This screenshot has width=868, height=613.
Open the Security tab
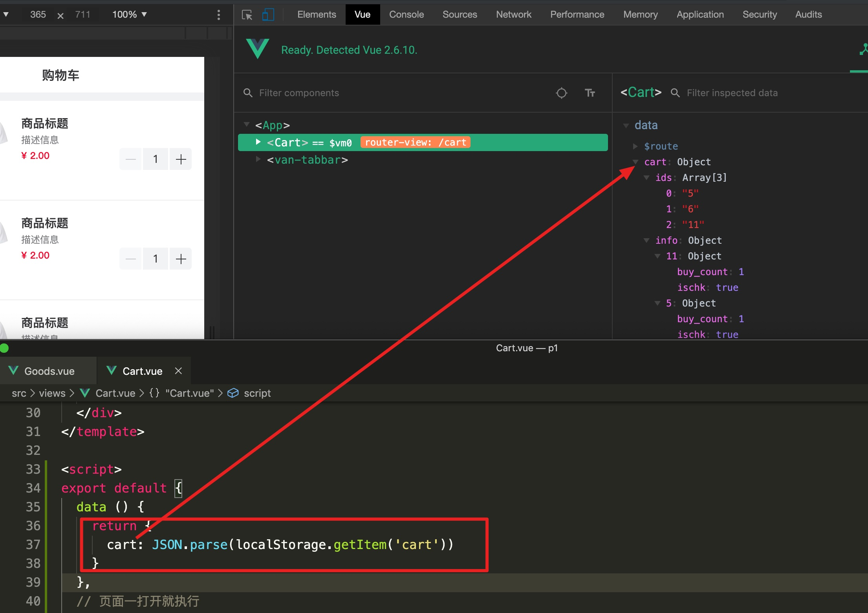(x=760, y=15)
